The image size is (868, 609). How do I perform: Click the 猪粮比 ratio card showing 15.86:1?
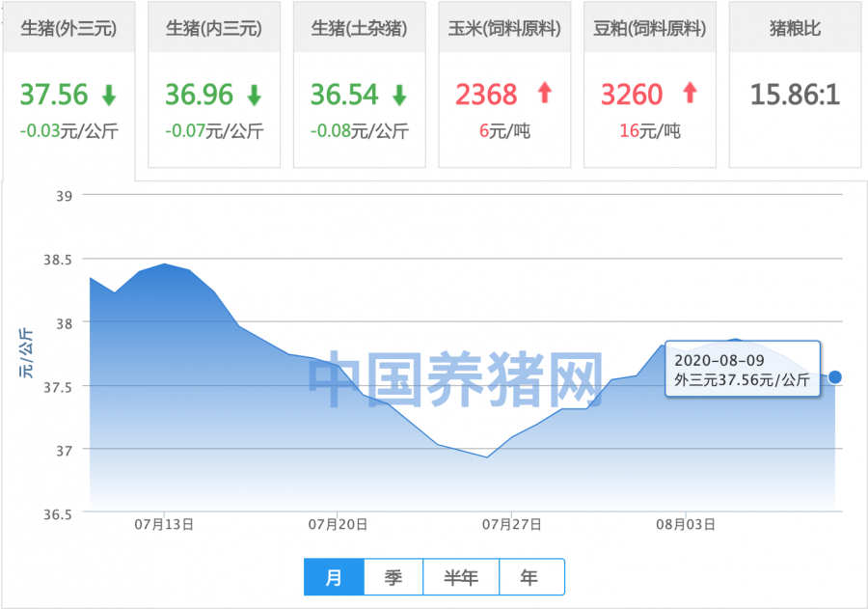tap(795, 82)
